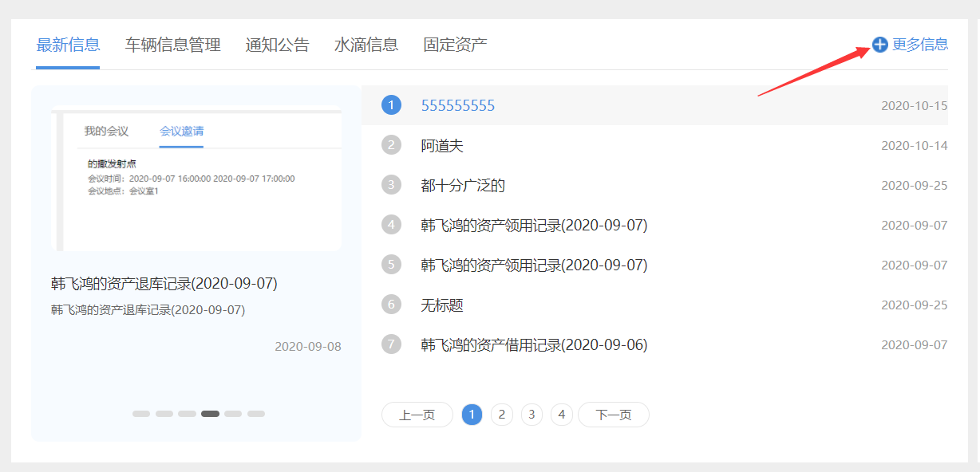Screen dimensions: 980x472
Task: Click the gray number 2 list badge
Action: tap(391, 145)
